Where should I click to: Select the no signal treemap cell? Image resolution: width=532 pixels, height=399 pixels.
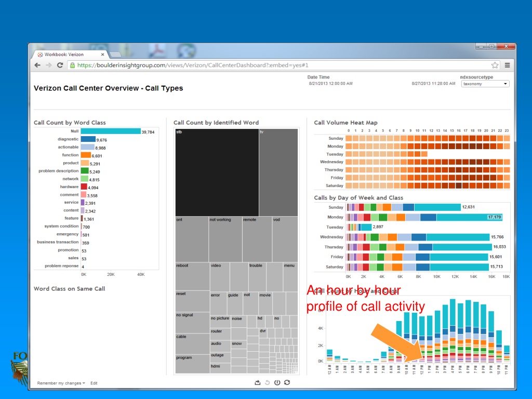[192, 323]
